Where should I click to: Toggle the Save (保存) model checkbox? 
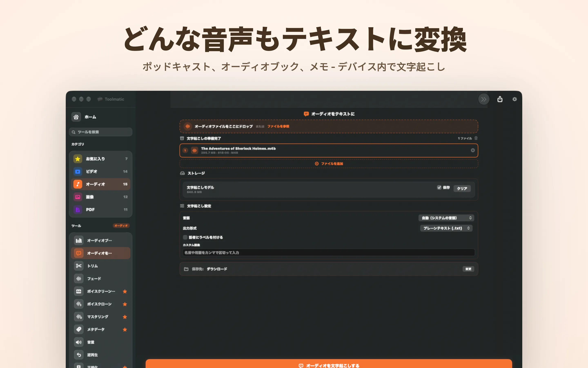pyautogui.click(x=439, y=187)
